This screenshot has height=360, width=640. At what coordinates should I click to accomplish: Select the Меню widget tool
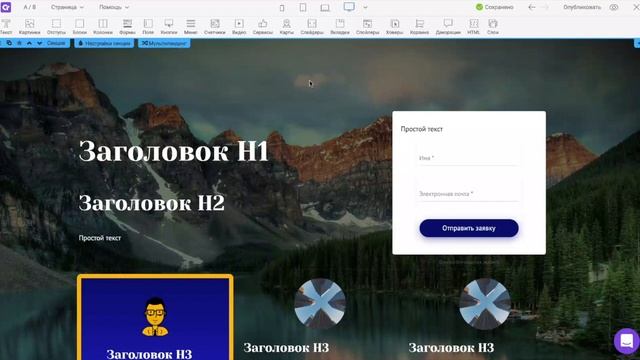[191, 27]
